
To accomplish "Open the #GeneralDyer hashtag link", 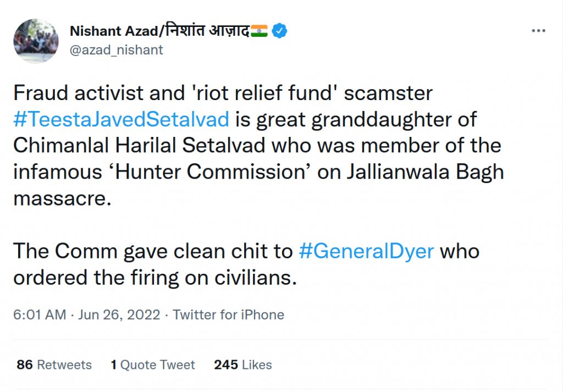I will point(366,251).
